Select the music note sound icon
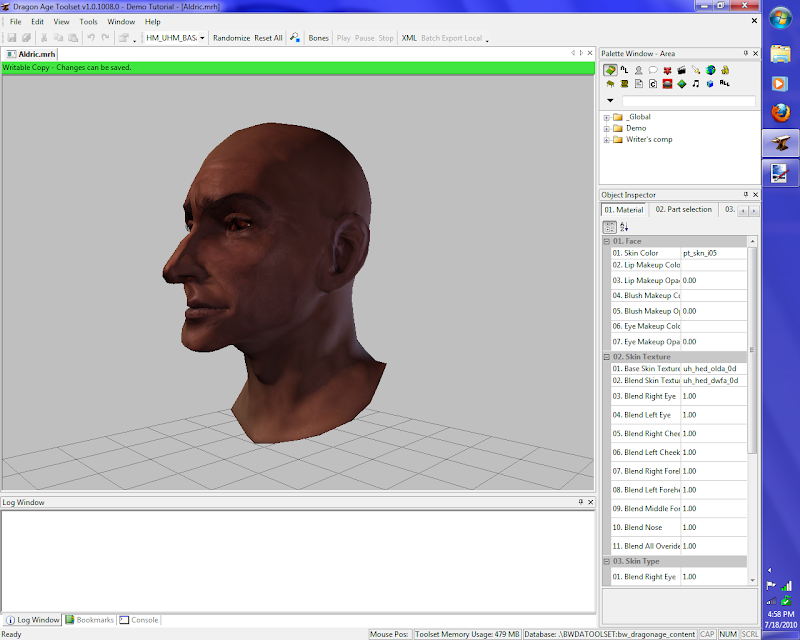The height and width of the screenshot is (640, 800). [696, 84]
